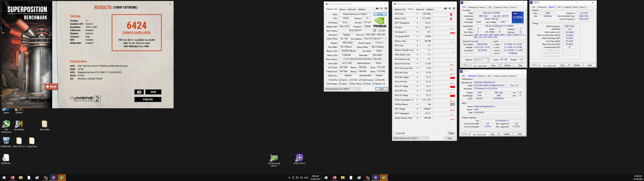The image size is (644, 181).
Task: Click PUBLISH in Superposition results
Action: (x=148, y=100)
